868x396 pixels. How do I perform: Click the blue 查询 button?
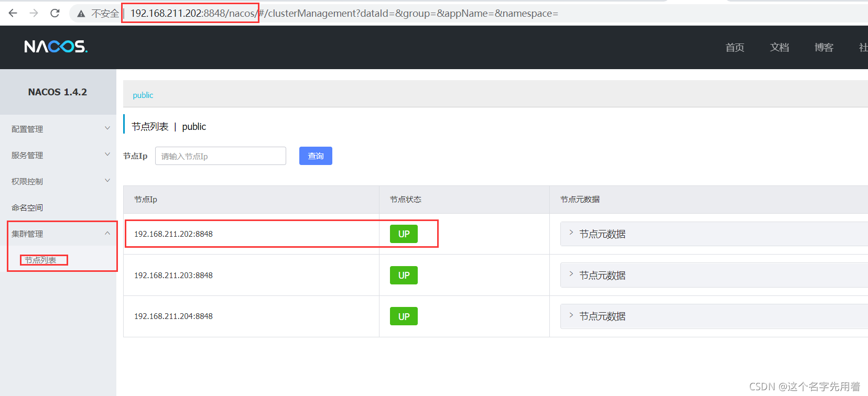tap(316, 156)
